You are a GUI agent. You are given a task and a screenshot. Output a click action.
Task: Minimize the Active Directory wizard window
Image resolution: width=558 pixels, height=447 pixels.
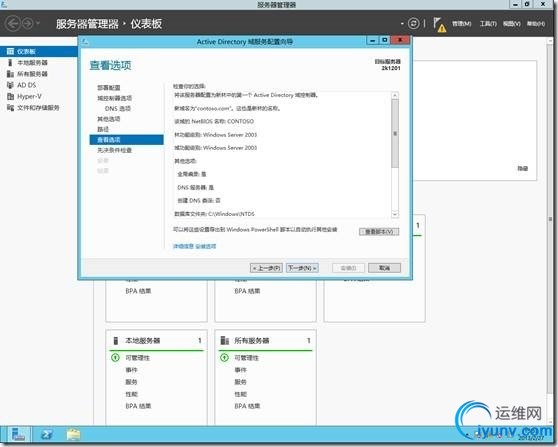(372, 40)
